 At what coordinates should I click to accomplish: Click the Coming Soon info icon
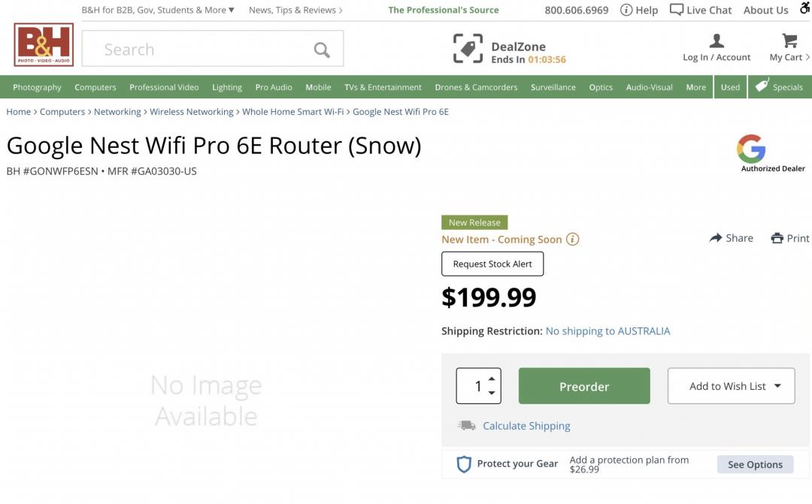573,240
